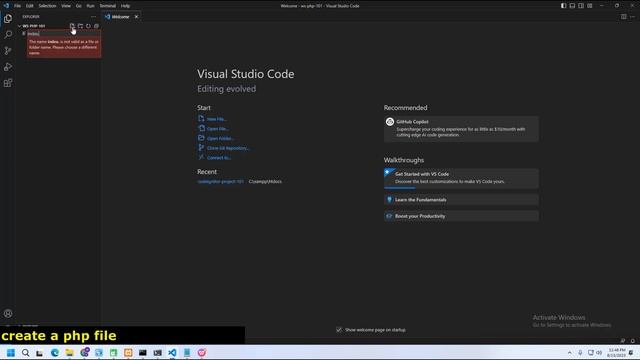Image resolution: width=640 pixels, height=360 pixels.
Task: Click the Connect to link under Start
Action: [219, 158]
